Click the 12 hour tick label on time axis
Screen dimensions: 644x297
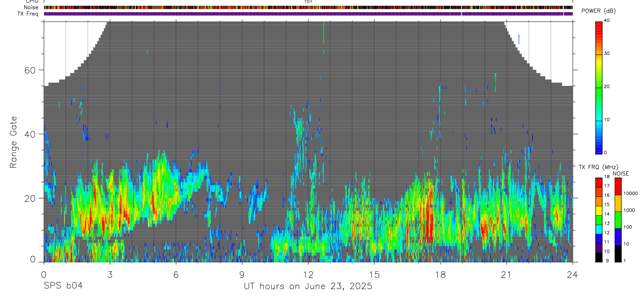click(x=308, y=274)
